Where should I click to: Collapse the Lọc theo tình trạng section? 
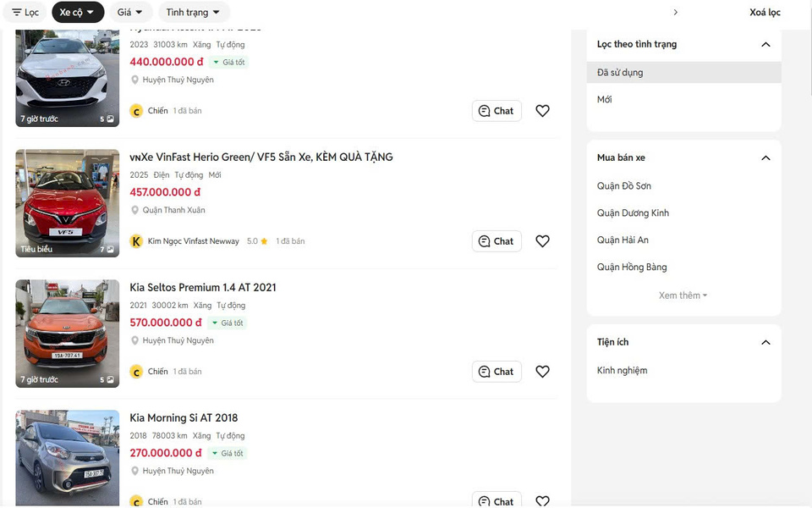tap(765, 44)
